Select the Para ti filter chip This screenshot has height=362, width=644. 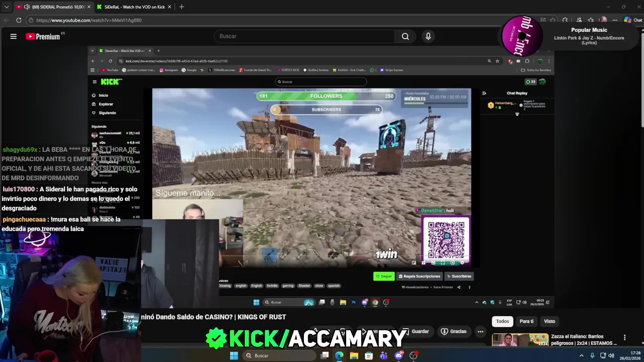(x=526, y=321)
